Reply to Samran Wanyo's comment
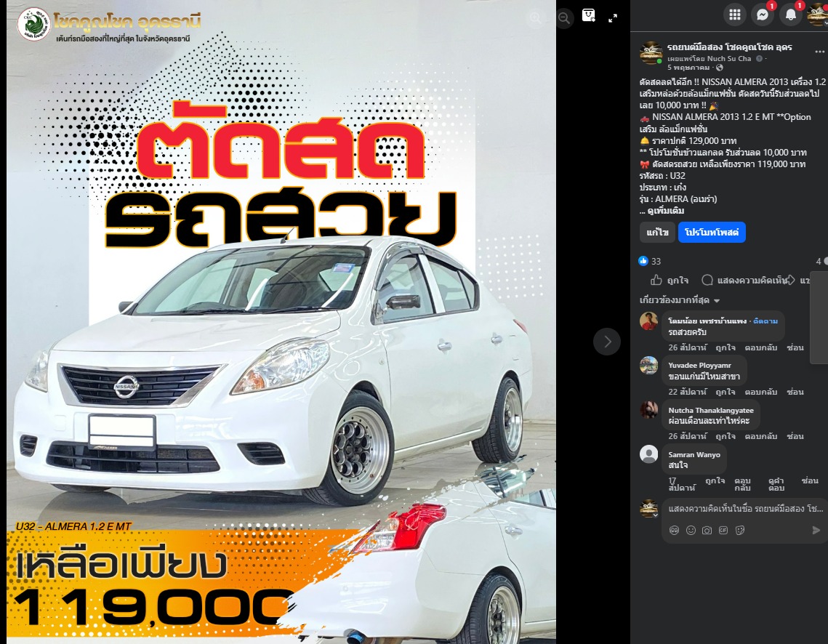Screen dimensions: 828x644 [x=742, y=484]
